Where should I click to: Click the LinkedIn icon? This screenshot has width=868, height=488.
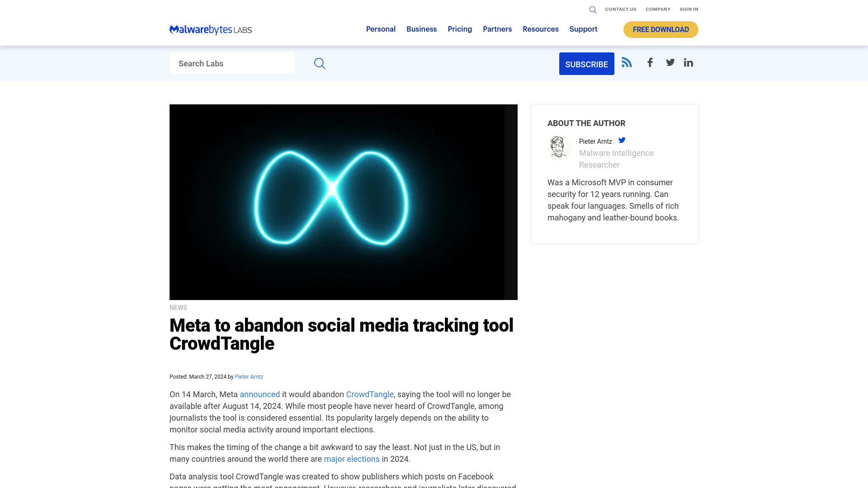[689, 62]
